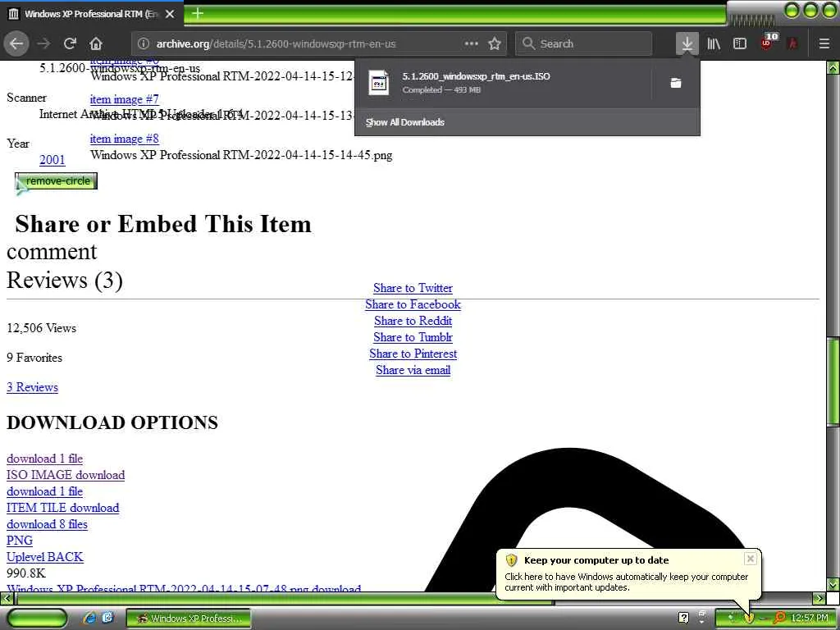
Task: Click download 8 files link
Action: [x=47, y=524]
